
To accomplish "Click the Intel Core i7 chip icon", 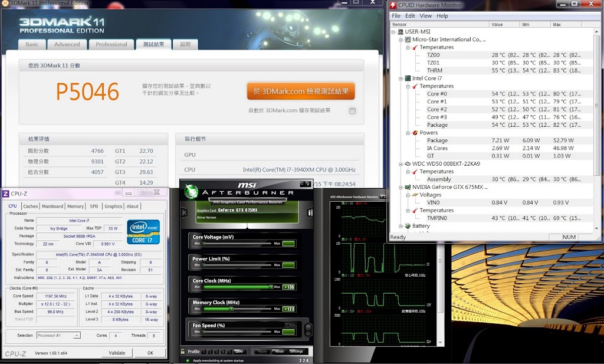I will click(x=408, y=78).
